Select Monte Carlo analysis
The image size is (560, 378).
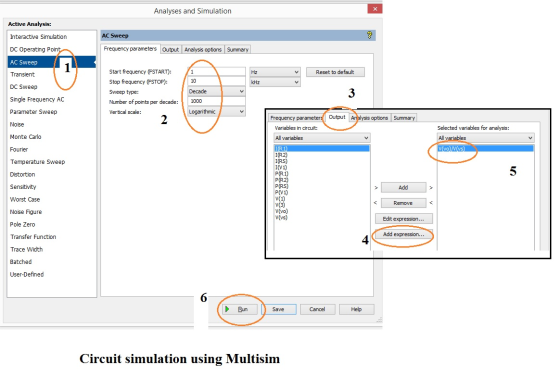click(26, 137)
